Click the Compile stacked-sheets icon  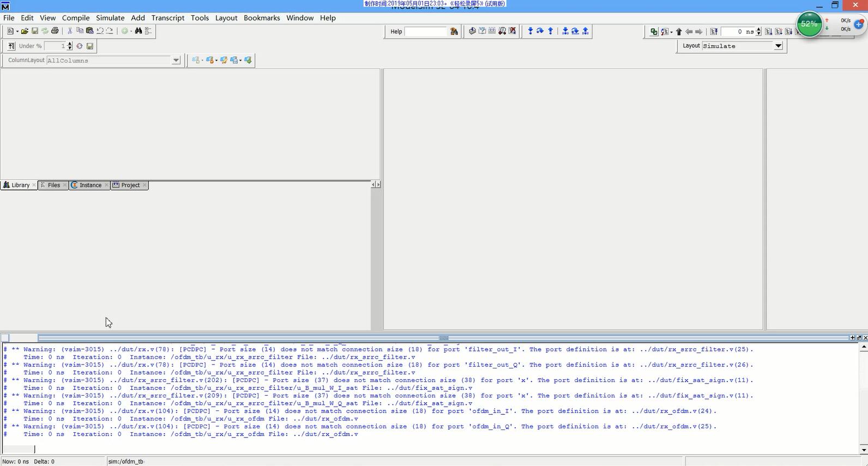[472, 31]
